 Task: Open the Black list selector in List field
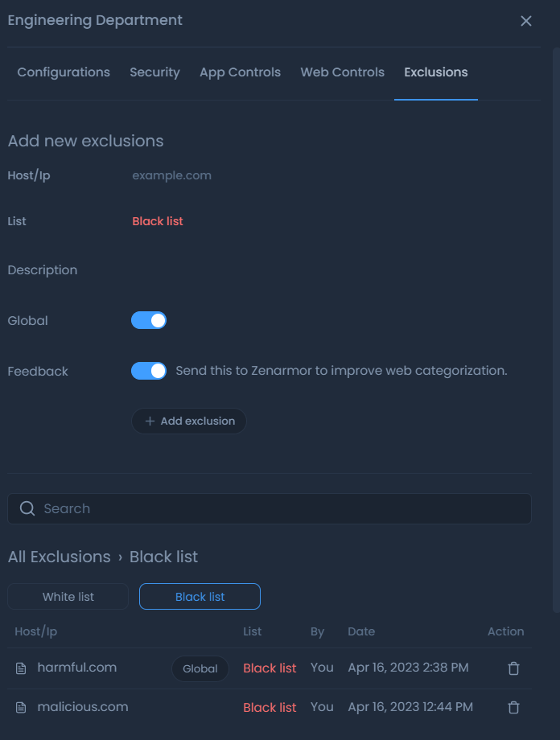point(158,221)
